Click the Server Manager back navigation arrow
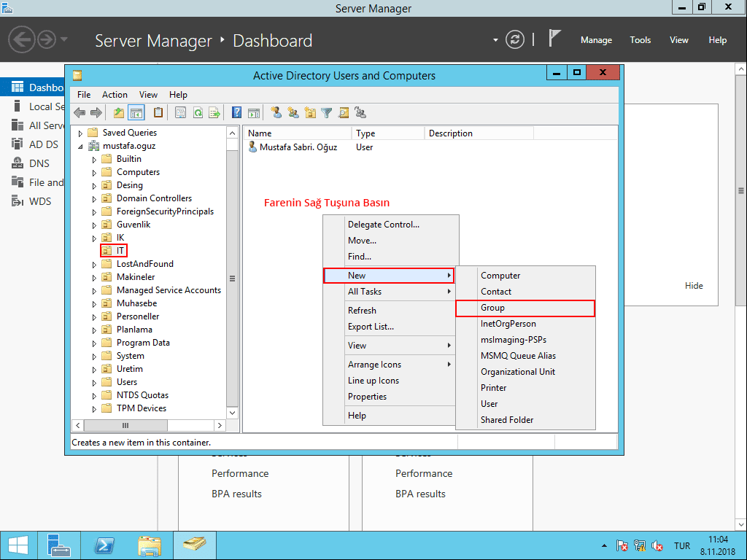The width and height of the screenshot is (747, 560). (21, 39)
